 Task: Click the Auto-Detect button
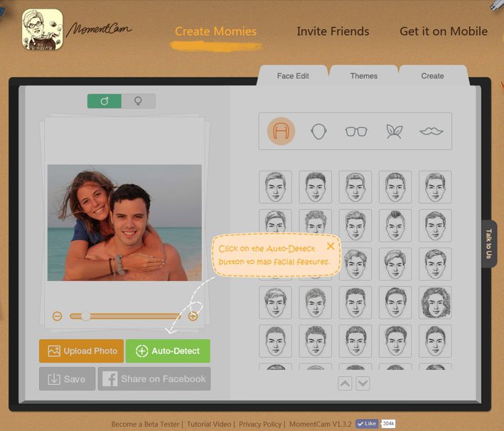click(x=168, y=351)
